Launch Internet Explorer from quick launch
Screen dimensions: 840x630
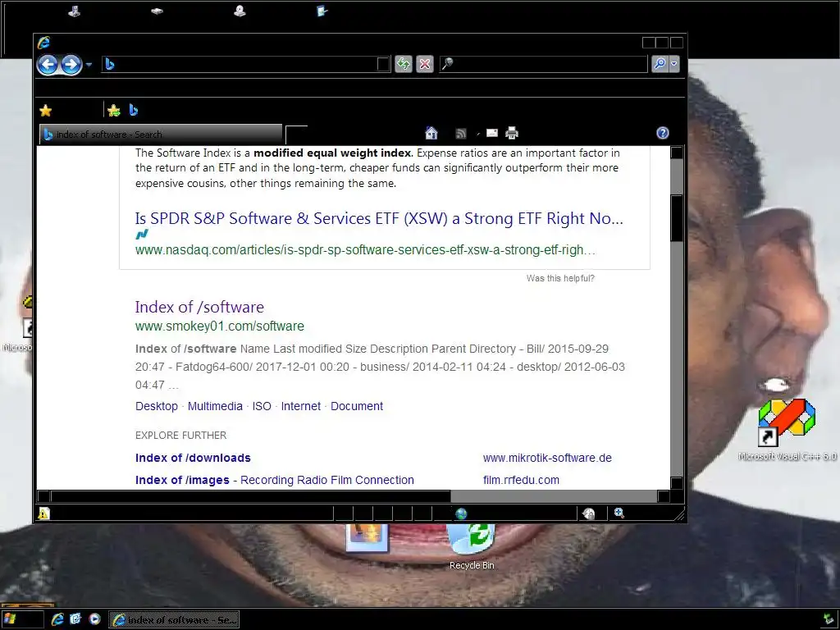(x=57, y=619)
